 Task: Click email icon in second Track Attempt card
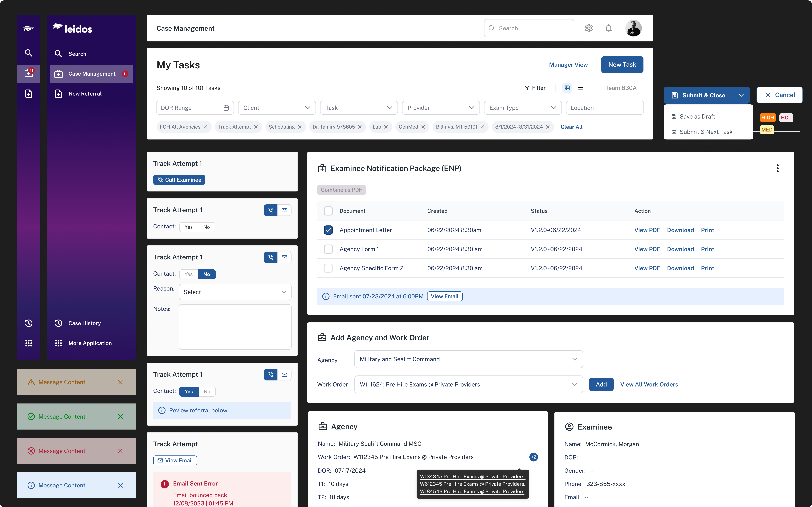click(284, 210)
